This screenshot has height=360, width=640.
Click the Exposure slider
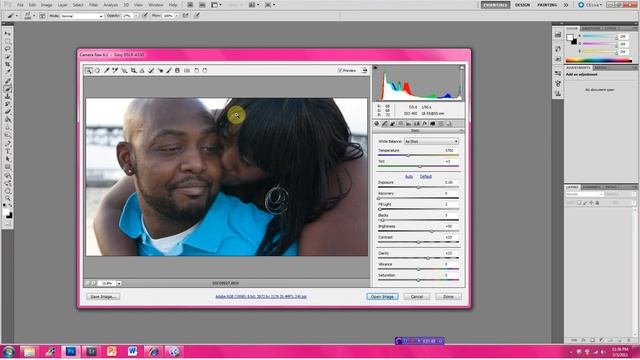[x=418, y=187]
